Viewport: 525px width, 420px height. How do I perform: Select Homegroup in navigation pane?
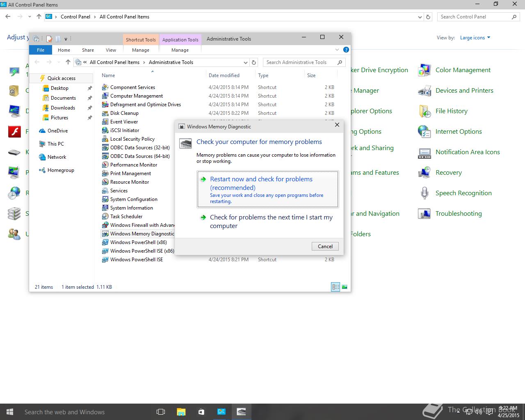61,170
